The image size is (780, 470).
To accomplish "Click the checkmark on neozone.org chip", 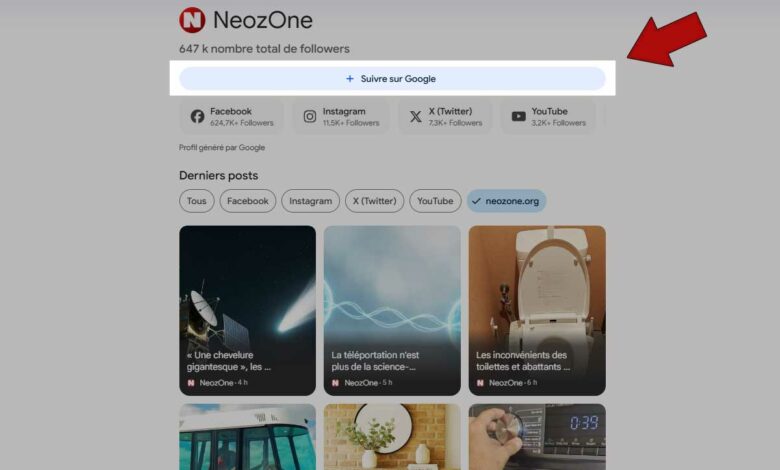I will [476, 201].
